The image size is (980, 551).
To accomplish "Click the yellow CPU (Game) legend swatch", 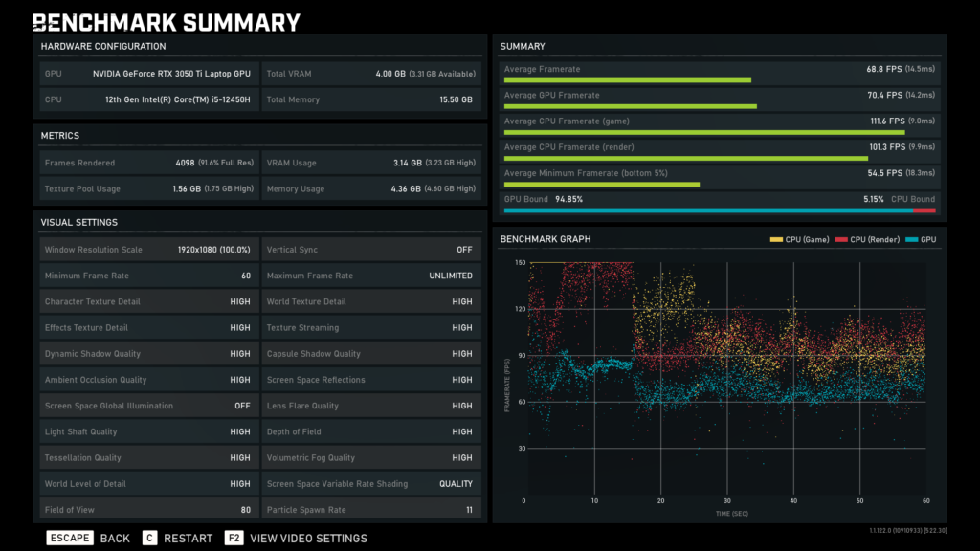I will 776,239.
